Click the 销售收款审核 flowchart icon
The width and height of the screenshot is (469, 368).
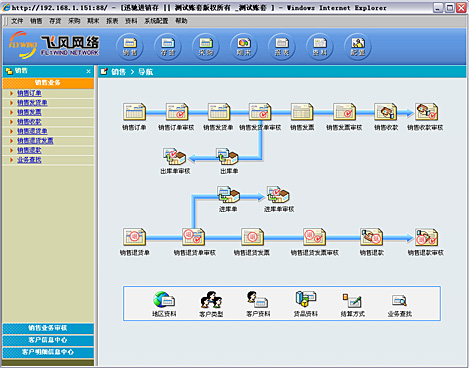[x=426, y=112]
